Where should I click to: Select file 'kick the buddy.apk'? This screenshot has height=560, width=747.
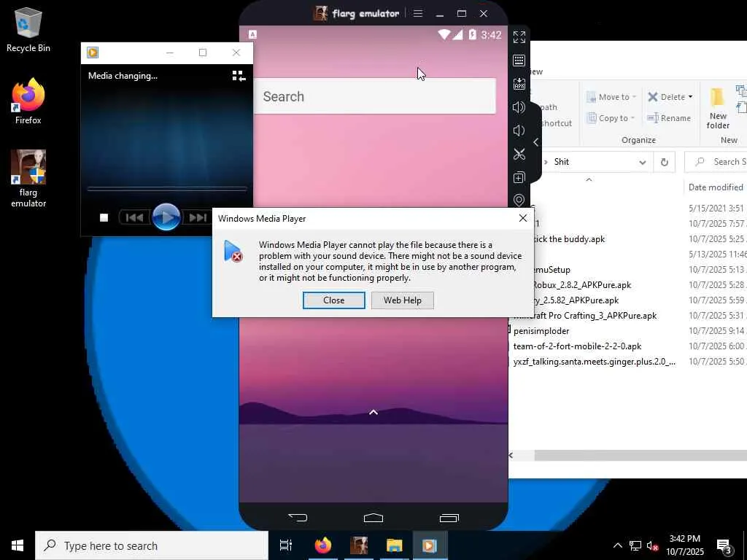point(568,239)
